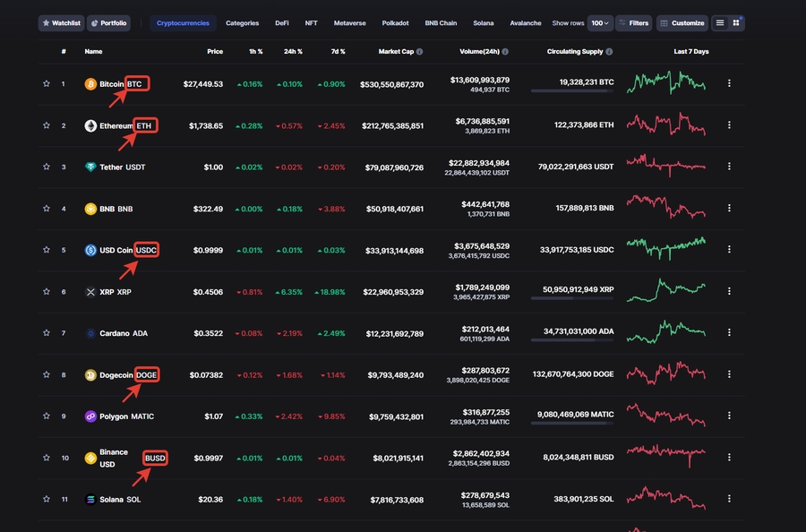The image size is (806, 532).
Task: Expand the Show rows 100 dropdown
Action: (x=601, y=23)
